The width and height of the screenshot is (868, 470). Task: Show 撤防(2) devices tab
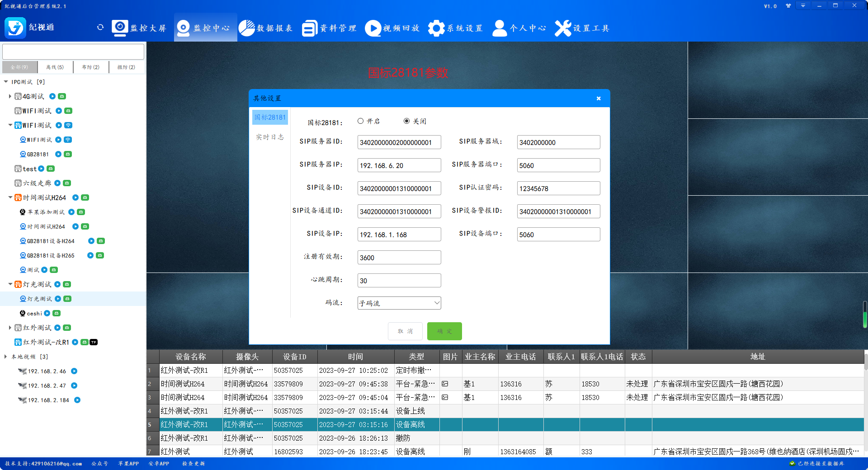[126, 67]
